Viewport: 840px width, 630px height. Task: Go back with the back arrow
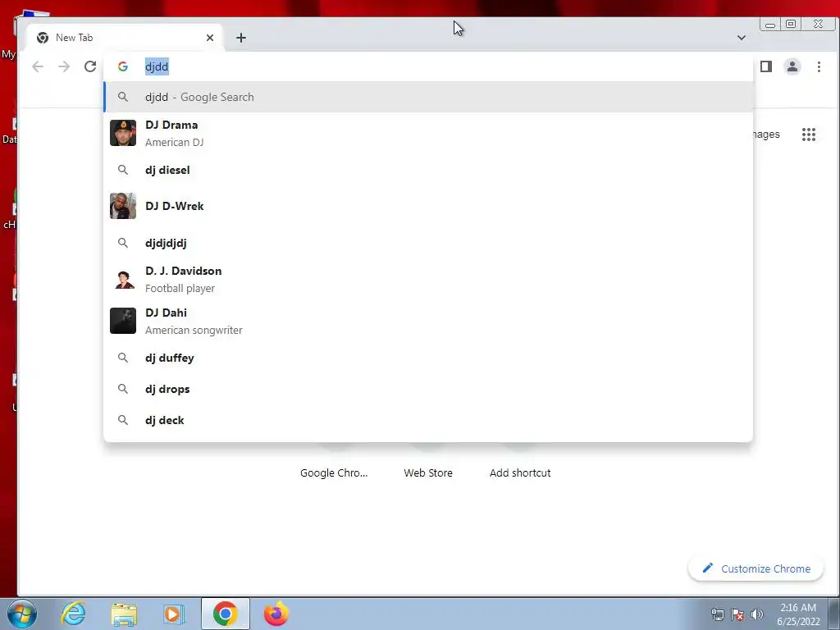[38, 66]
